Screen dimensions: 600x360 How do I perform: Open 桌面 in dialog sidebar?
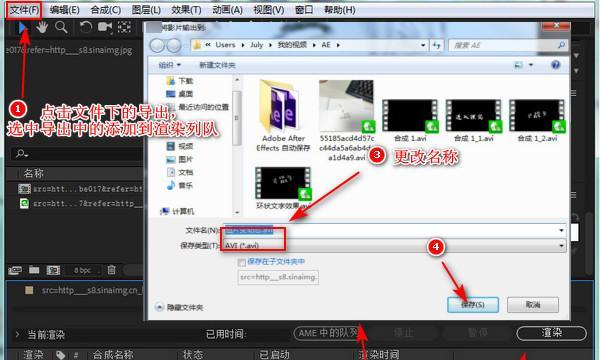pos(180,94)
